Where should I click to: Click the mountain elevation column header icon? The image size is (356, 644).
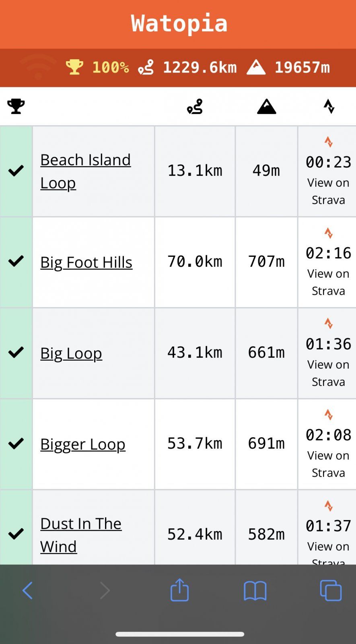pos(266,107)
